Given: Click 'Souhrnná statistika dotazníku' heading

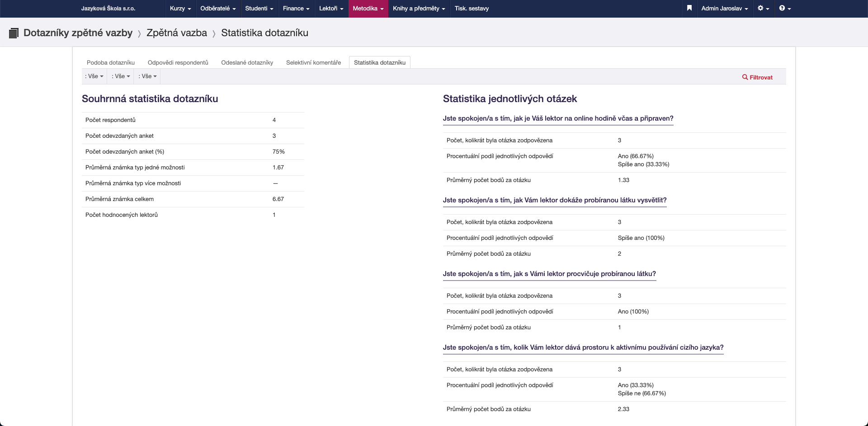Looking at the screenshot, I should click(x=150, y=99).
